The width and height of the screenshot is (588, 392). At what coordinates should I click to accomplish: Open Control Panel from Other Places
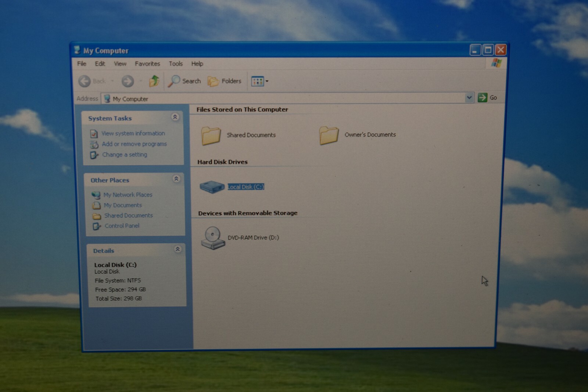click(122, 226)
